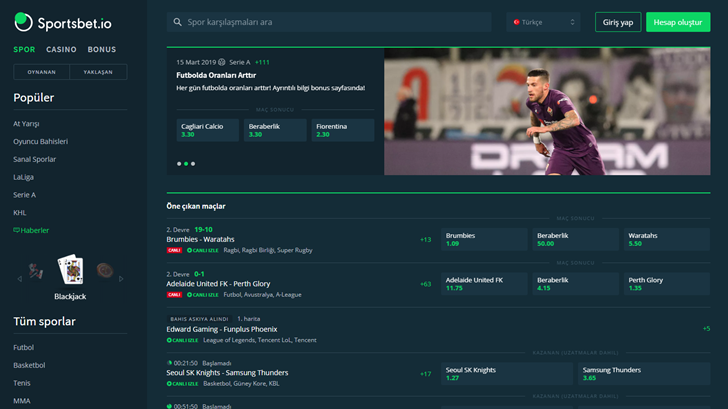Viewport: 728px width, 409px height.
Task: Open Futbol under Tüm sporlar
Action: click(x=23, y=347)
